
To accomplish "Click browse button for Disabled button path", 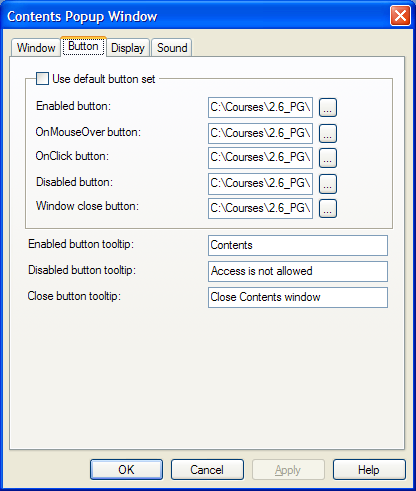I will [x=328, y=184].
